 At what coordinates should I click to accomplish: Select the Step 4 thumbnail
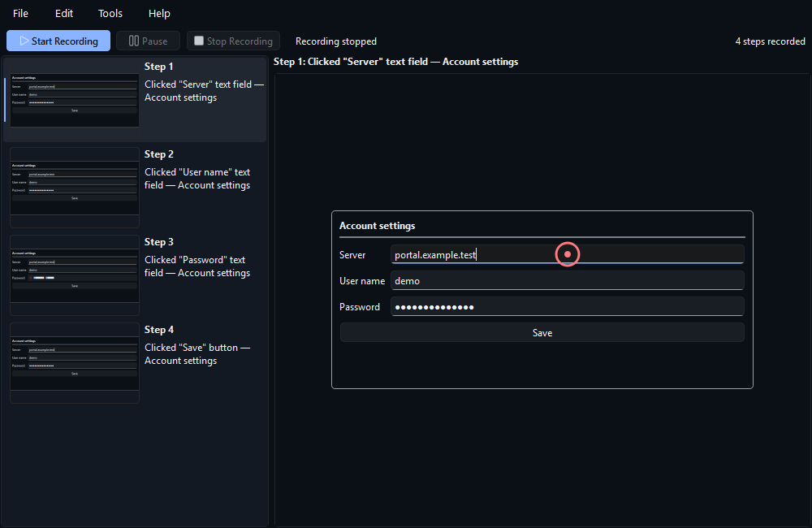(x=75, y=363)
